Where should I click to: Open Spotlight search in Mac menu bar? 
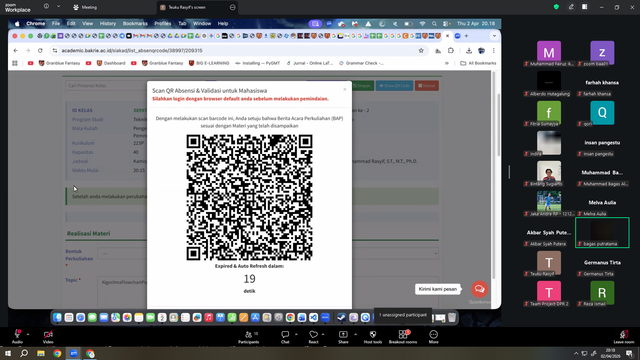pos(434,24)
